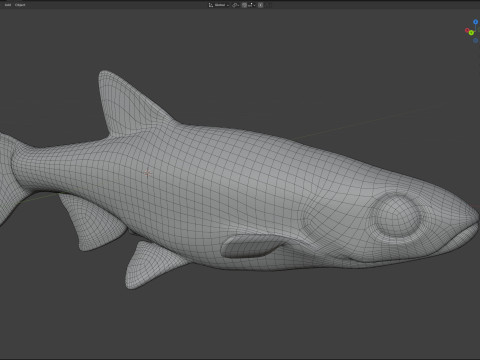Click the negative Z axis gizmo ball
The height and width of the screenshot is (360, 480).
pos(476,41)
